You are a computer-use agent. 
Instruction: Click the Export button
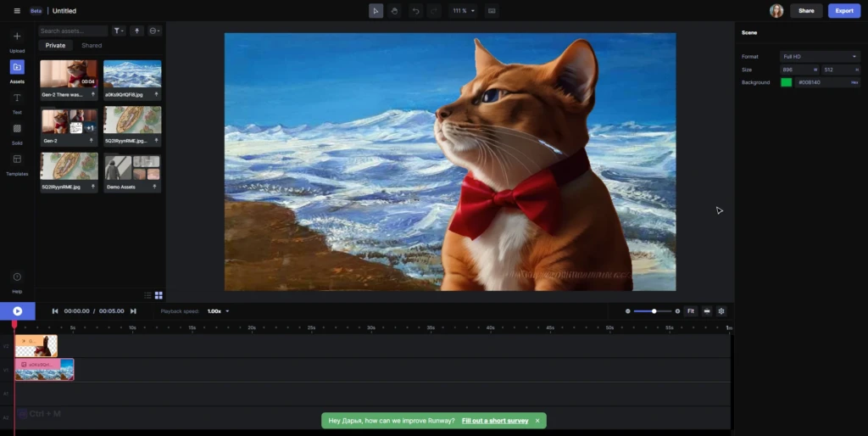coord(844,10)
